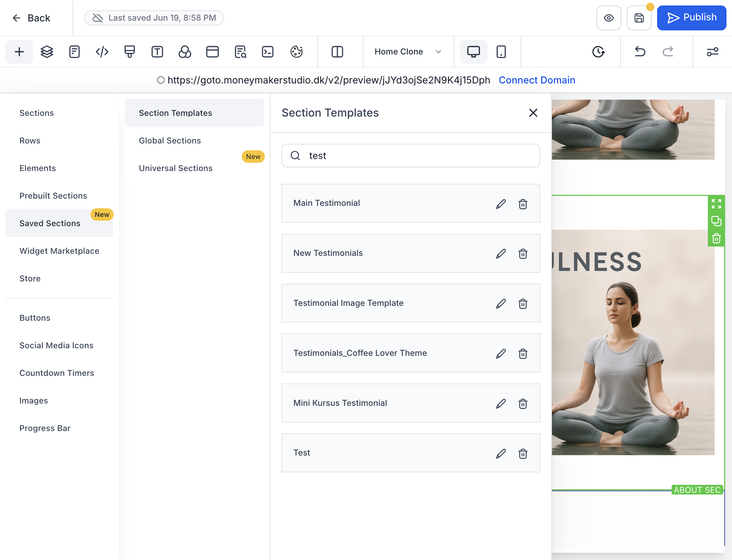Switch to mobile device view

(x=501, y=52)
